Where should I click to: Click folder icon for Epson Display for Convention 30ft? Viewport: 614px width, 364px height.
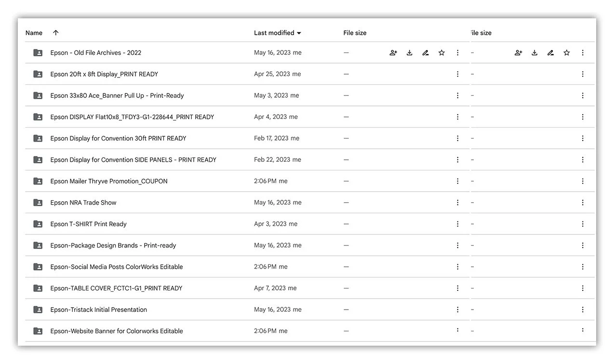click(38, 138)
